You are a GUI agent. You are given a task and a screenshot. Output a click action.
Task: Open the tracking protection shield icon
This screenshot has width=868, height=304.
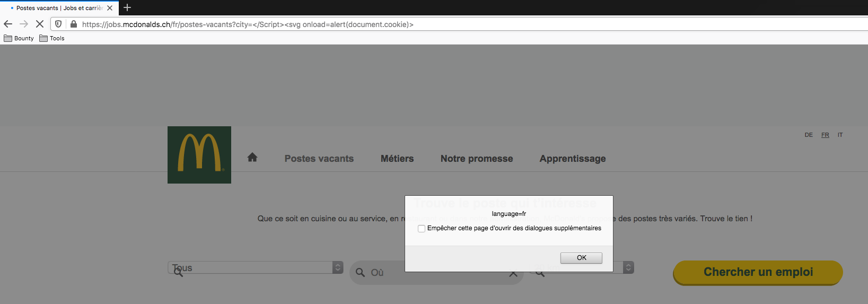[x=58, y=24]
